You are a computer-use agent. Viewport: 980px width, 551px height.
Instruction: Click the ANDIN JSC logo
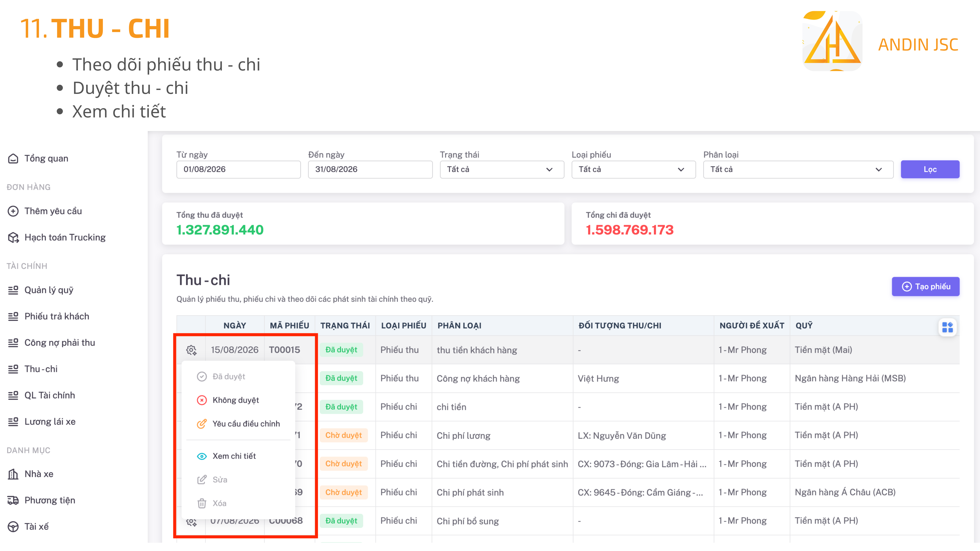click(x=832, y=41)
